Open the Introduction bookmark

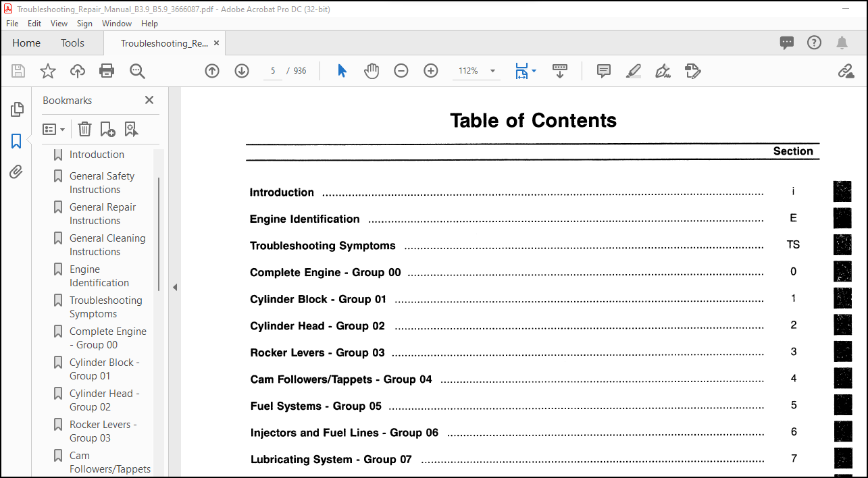pos(97,155)
